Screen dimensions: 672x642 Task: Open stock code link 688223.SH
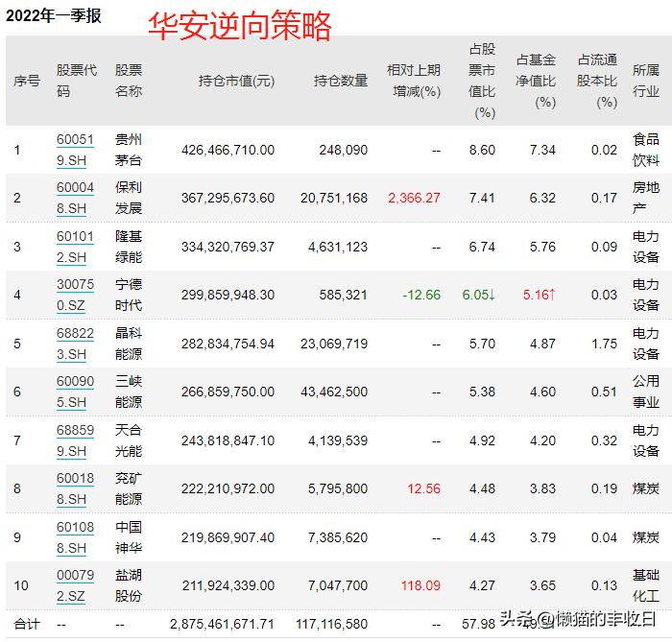coord(75,344)
